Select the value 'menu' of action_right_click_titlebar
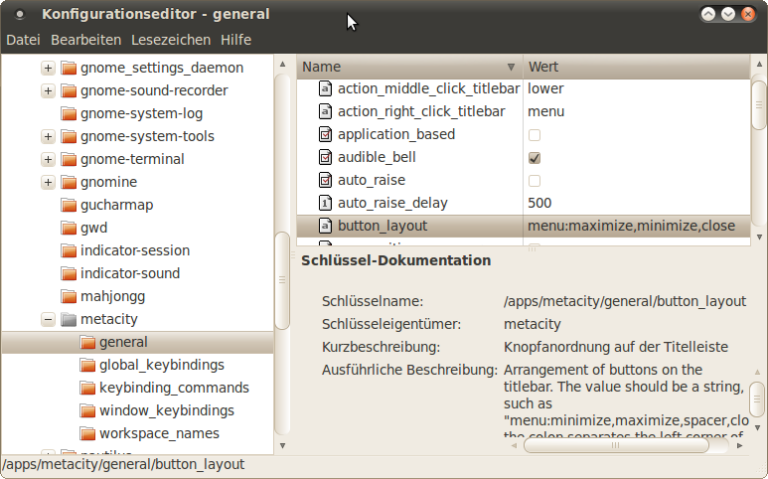This screenshot has width=768, height=479. 546,112
